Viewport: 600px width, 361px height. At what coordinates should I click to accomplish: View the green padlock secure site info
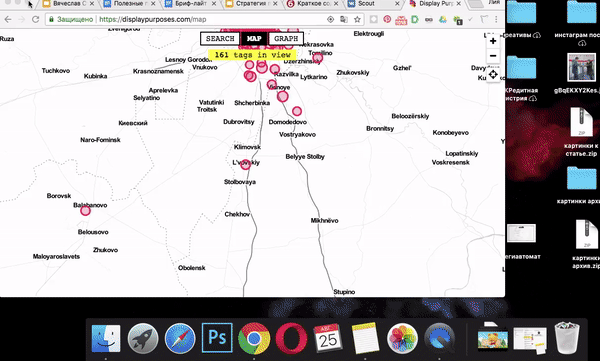coord(51,19)
